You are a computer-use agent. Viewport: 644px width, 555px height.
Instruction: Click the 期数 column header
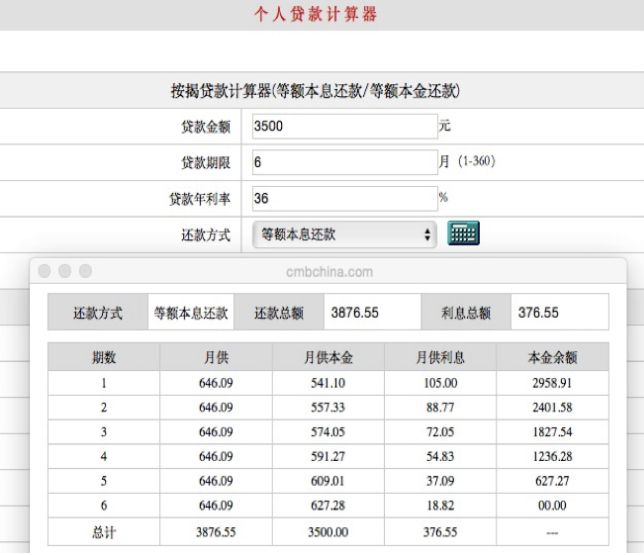104,357
